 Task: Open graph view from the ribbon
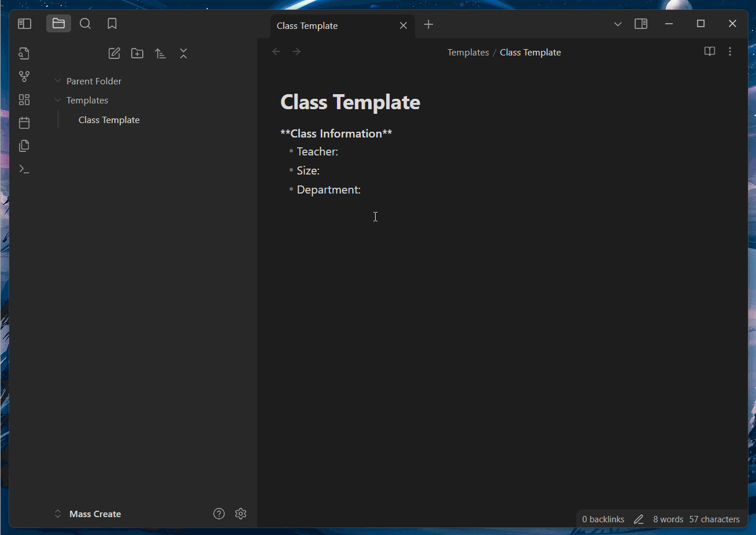pos(24,77)
